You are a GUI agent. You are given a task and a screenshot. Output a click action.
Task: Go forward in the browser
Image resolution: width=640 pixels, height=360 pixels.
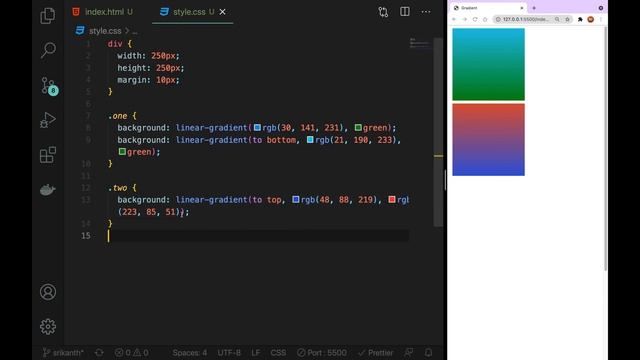pyautogui.click(x=464, y=19)
